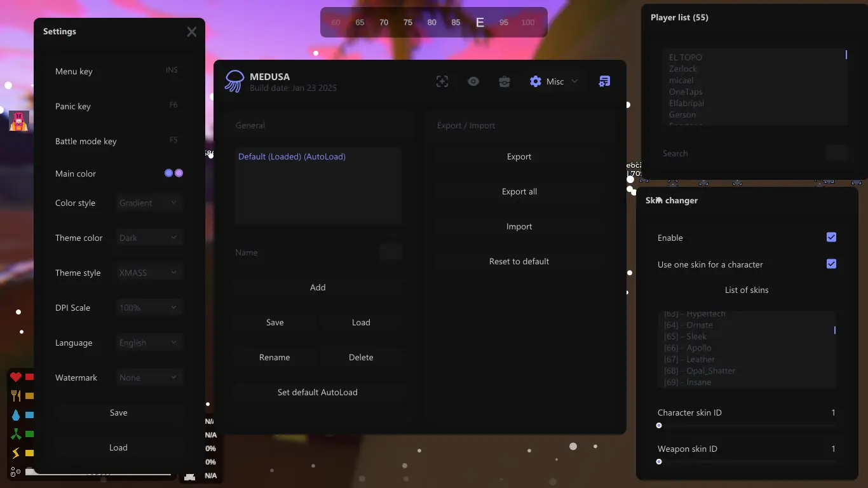Expand the Color style Gradient dropdown
Screen dimensions: 868x488
(x=149, y=203)
